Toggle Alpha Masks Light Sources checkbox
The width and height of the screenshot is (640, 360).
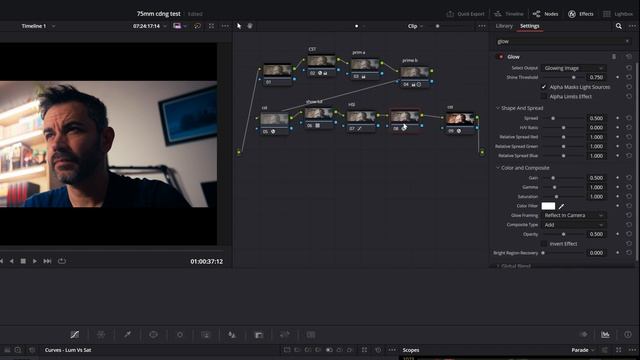544,87
